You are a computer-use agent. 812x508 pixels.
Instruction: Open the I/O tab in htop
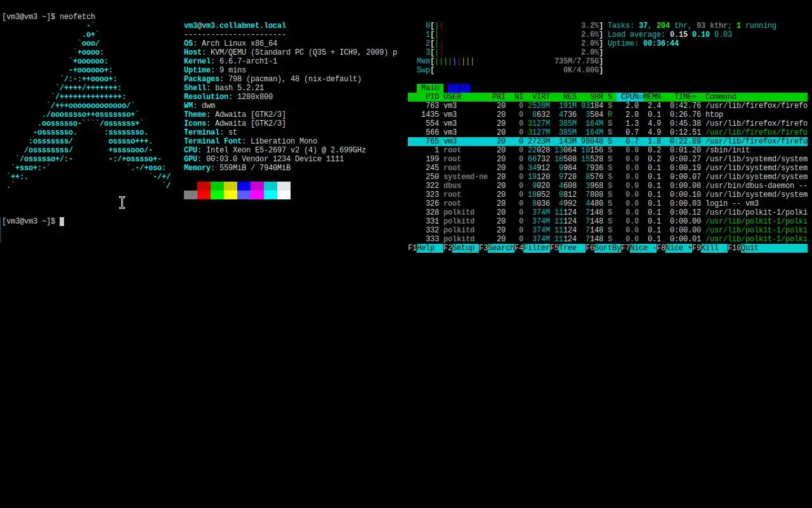459,88
